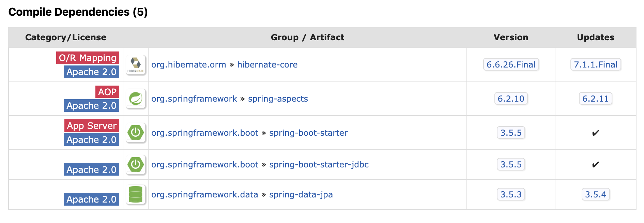Open the O/R Mapping category tag
The height and width of the screenshot is (223, 644).
click(88, 58)
